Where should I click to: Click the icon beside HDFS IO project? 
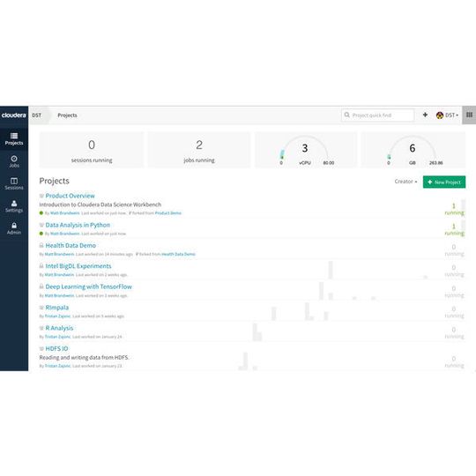41,348
